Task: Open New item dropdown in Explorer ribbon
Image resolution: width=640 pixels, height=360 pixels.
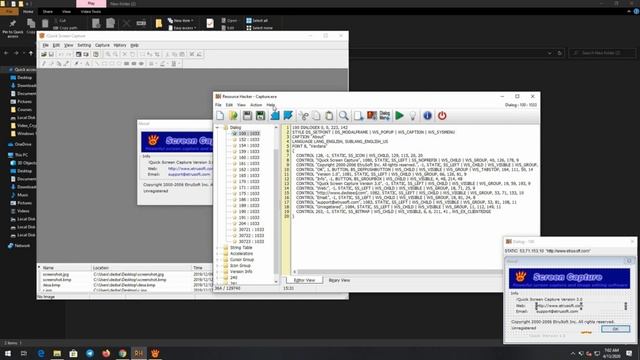Action: (181, 20)
